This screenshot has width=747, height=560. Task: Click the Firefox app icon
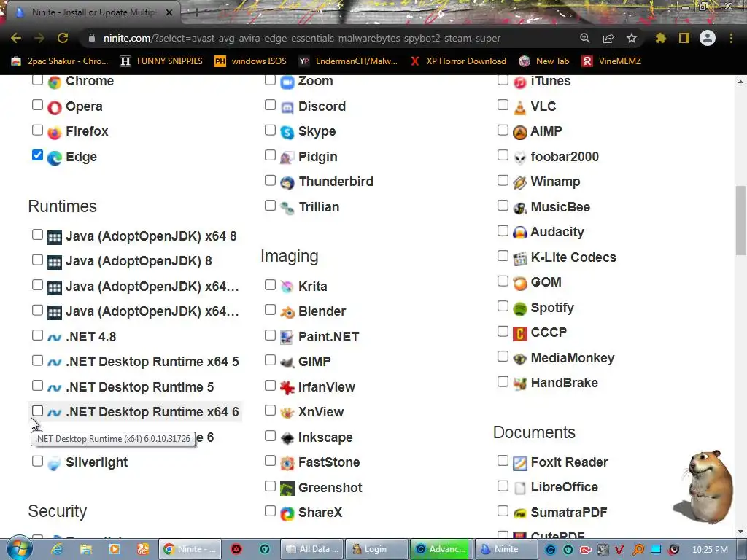(54, 133)
